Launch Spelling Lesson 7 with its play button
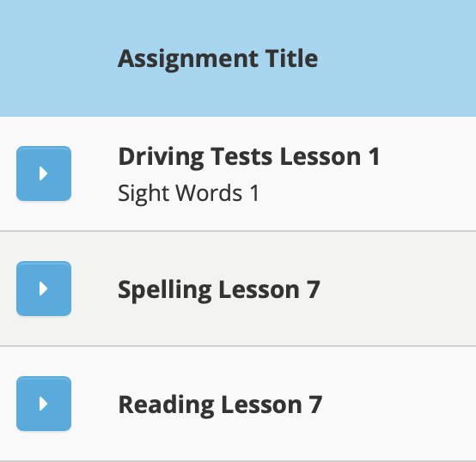The image size is (476, 462). pyautogui.click(x=44, y=289)
